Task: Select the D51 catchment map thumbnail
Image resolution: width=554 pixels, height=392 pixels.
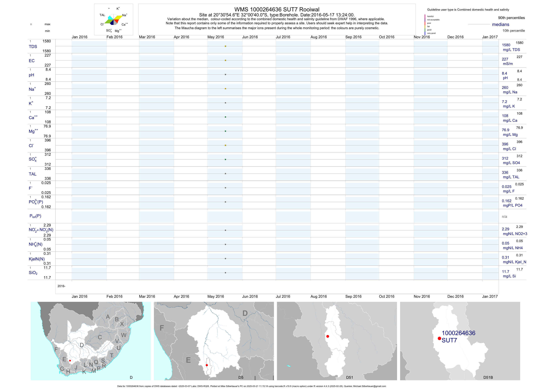Action: point(337,341)
